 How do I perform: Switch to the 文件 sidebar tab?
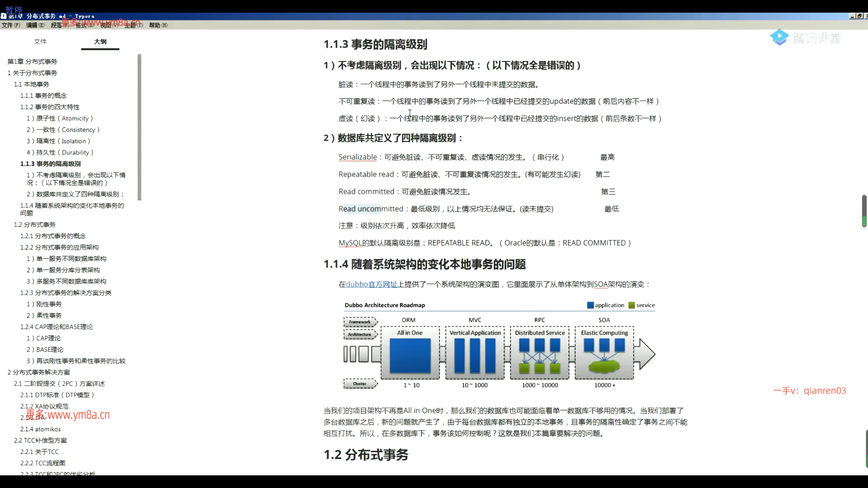point(40,42)
